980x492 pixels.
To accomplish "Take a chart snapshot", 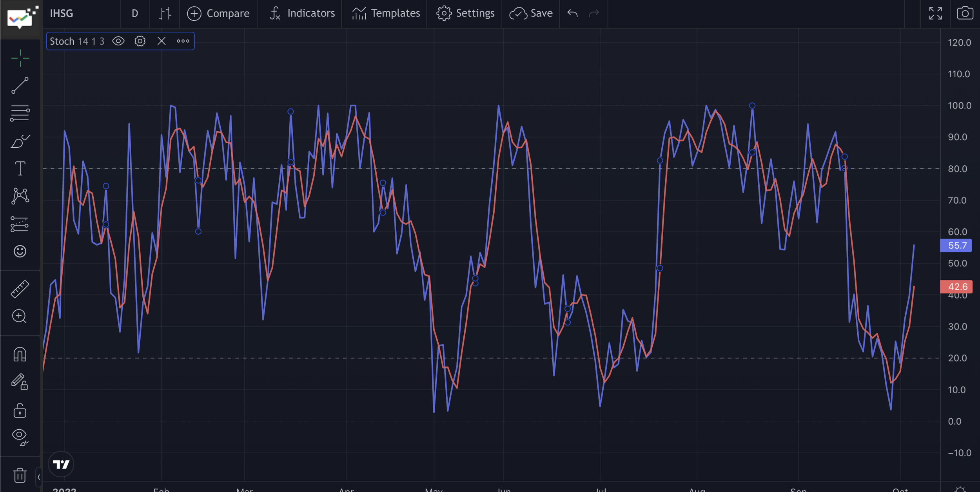I will tap(965, 13).
